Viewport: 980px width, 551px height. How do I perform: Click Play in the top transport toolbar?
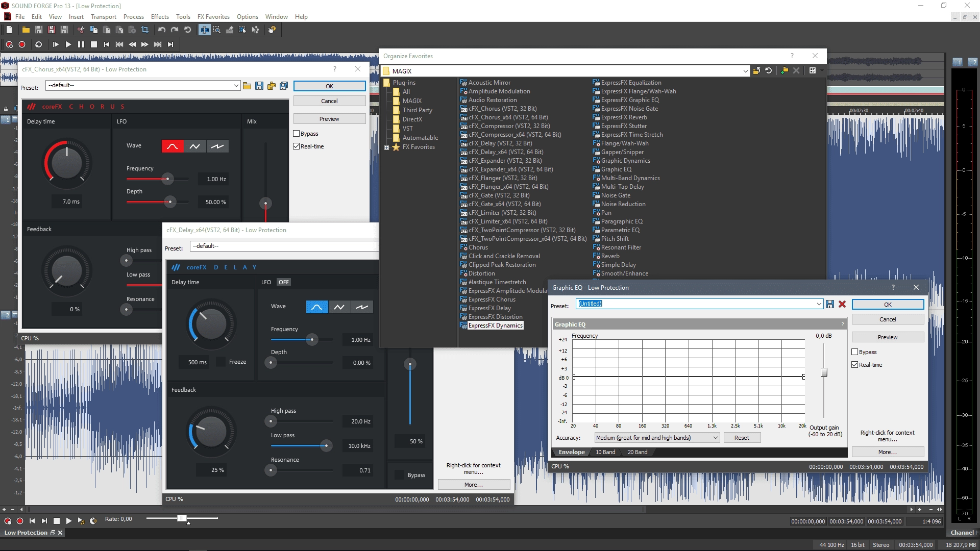click(68, 44)
